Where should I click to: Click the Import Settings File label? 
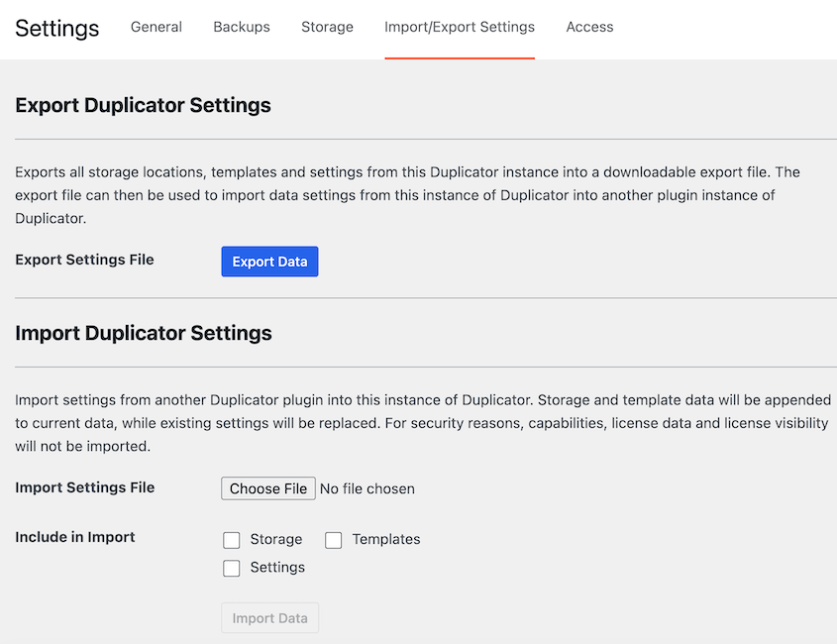click(x=85, y=487)
